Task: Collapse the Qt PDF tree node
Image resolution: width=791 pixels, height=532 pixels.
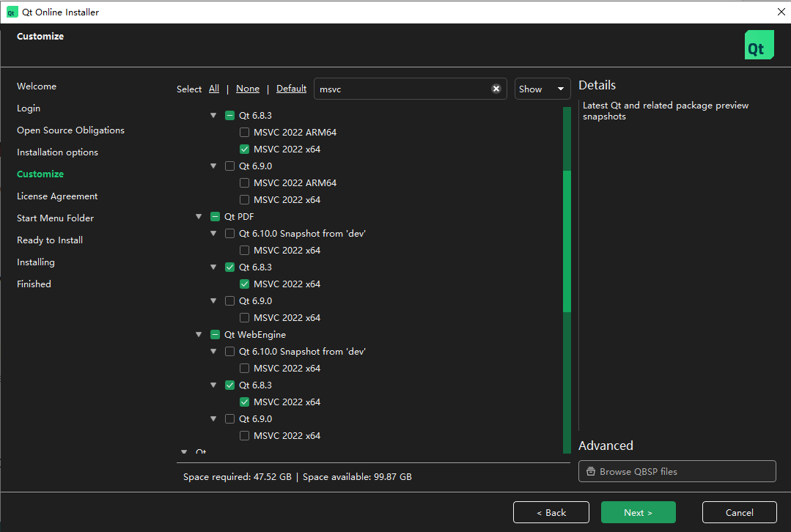Action: click(x=199, y=217)
